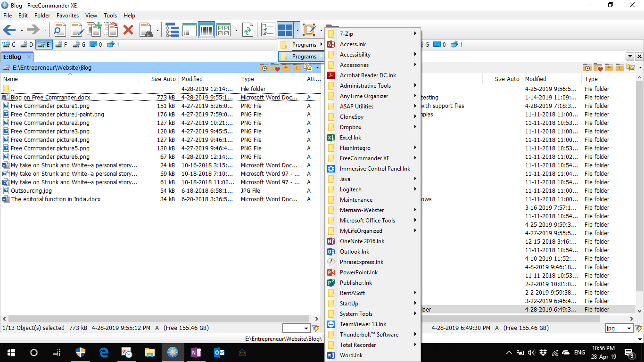Expand Administrative Tools submenu
This screenshot has width=644, height=362.
pyautogui.click(x=372, y=86)
